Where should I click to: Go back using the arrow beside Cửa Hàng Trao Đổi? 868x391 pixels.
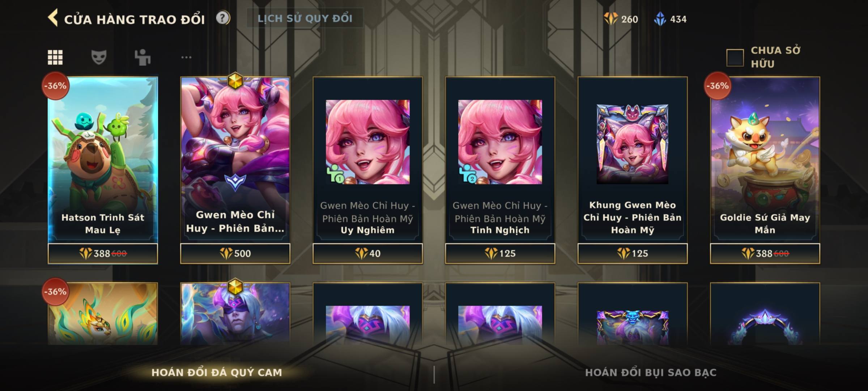tap(53, 18)
